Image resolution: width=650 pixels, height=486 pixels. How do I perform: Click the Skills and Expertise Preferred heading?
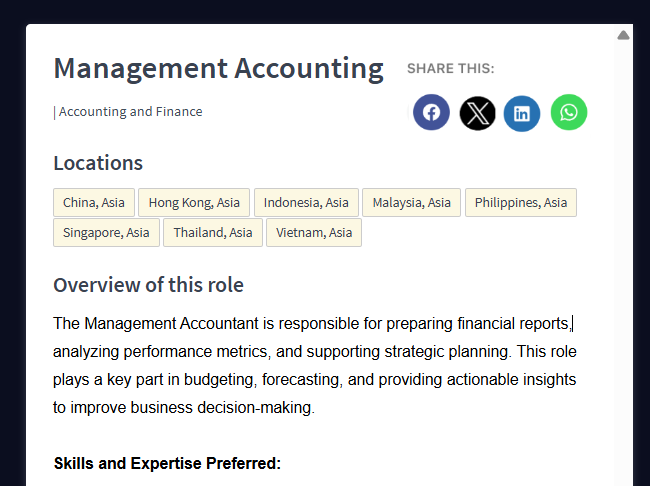coord(167,464)
